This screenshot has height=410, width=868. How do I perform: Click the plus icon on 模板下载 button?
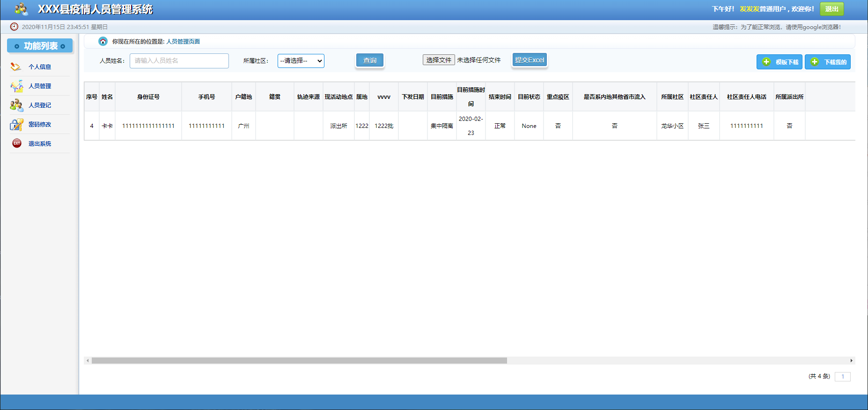point(766,62)
